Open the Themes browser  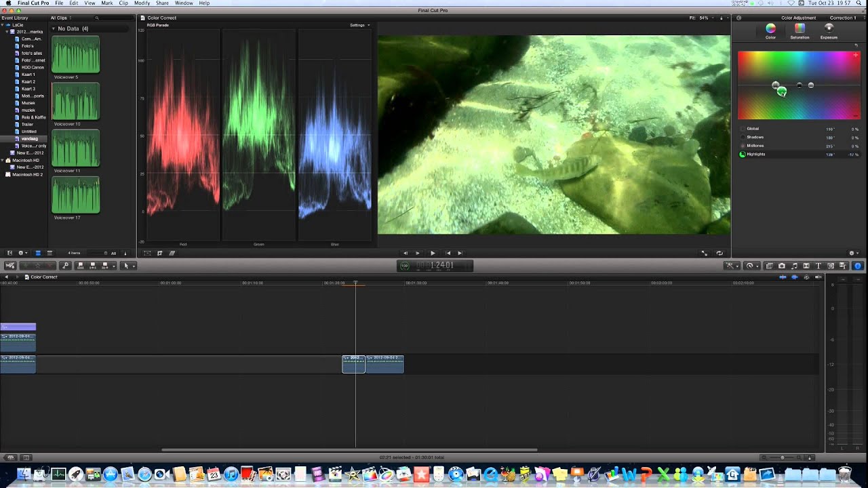point(843,266)
